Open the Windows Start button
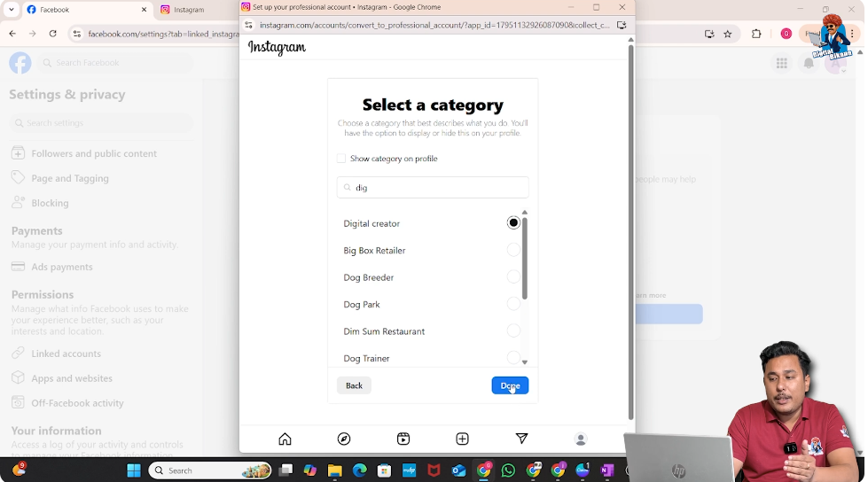 click(133, 470)
